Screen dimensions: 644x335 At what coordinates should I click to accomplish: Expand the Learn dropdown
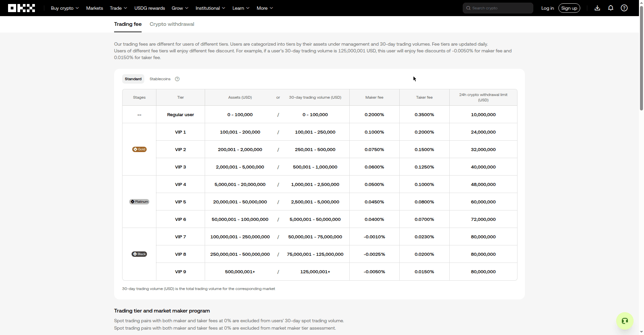tap(241, 8)
